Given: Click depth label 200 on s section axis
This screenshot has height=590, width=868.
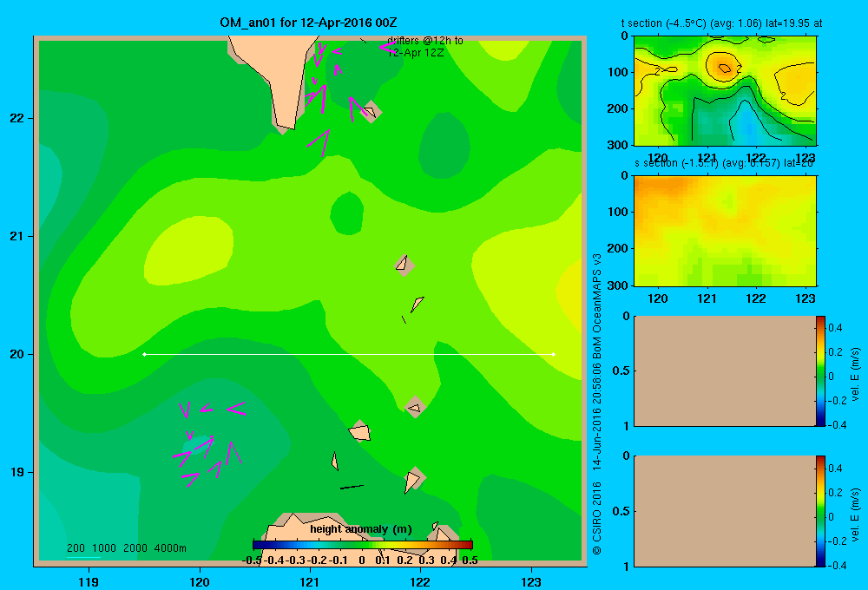Looking at the screenshot, I should click(618, 248).
